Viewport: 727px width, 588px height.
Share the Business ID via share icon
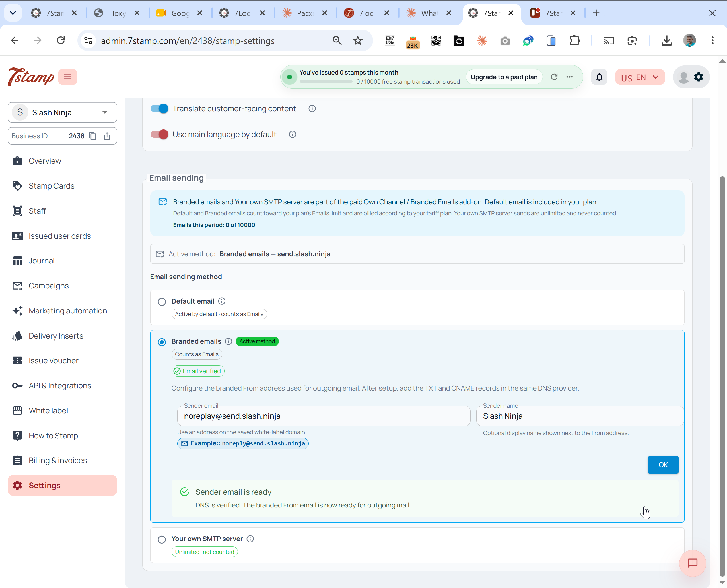(x=107, y=136)
